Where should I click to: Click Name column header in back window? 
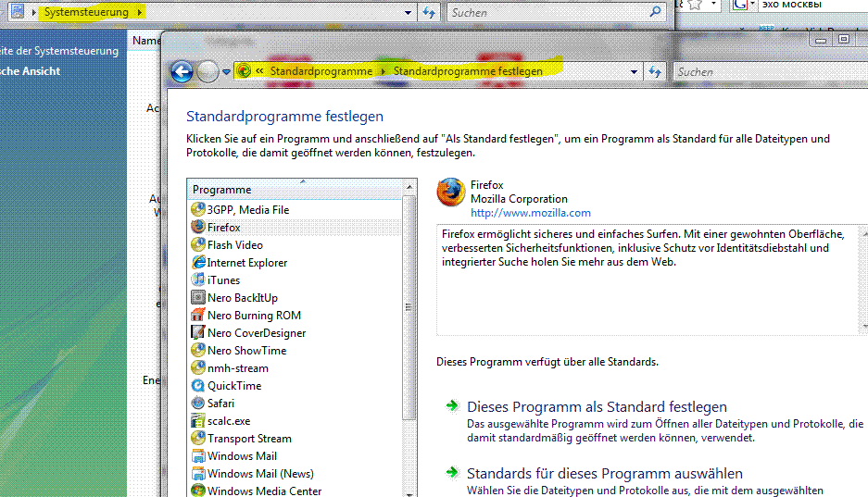point(145,41)
